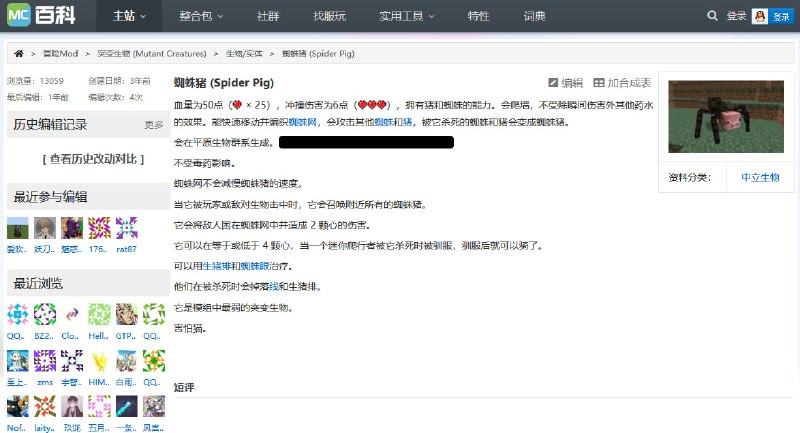Click the 加合成表 table icon
This screenshot has height=433, width=800.
tap(599, 83)
